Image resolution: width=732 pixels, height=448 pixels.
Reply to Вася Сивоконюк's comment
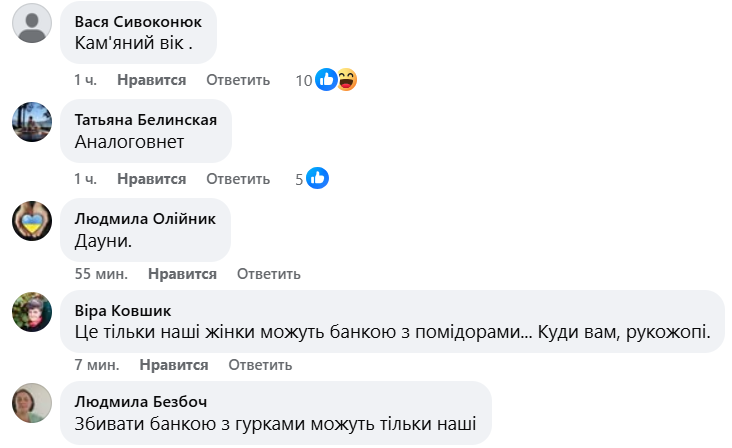238,80
